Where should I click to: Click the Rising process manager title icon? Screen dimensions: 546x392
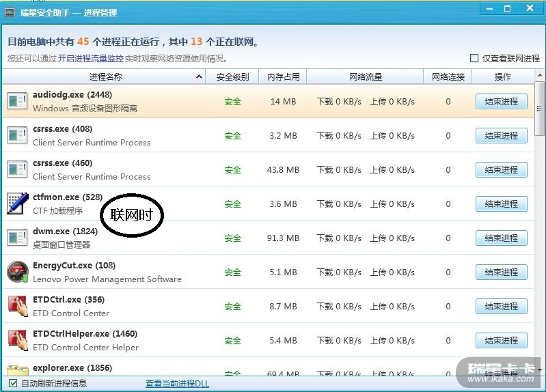10,13
